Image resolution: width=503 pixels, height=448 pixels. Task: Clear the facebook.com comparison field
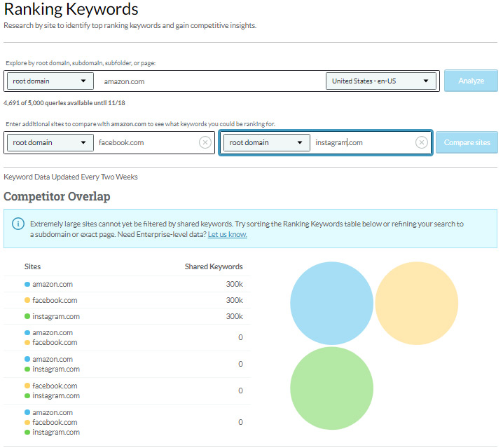205,142
